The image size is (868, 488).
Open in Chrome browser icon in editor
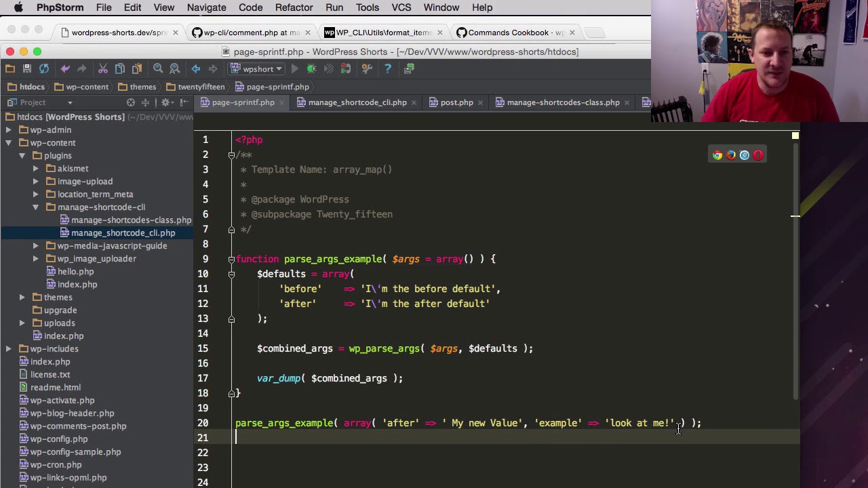click(717, 155)
